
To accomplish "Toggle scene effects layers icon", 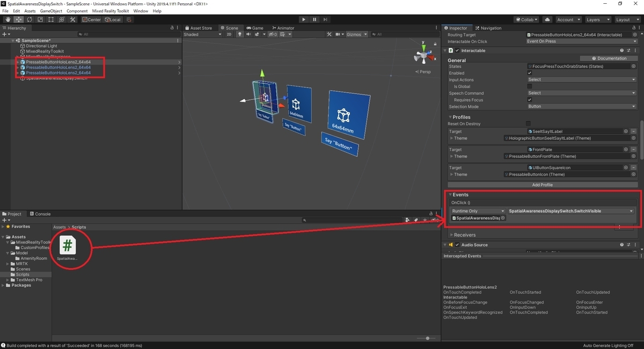I will (258, 34).
